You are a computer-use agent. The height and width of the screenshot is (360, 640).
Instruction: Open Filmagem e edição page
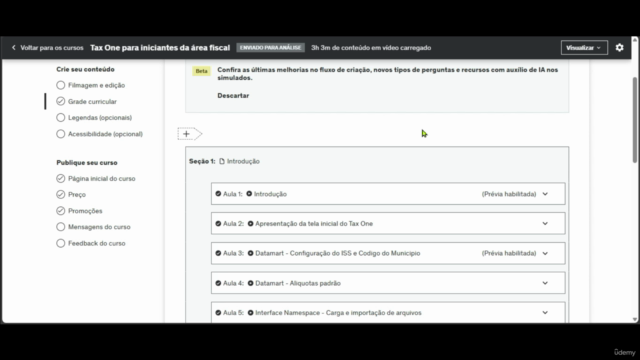point(96,85)
